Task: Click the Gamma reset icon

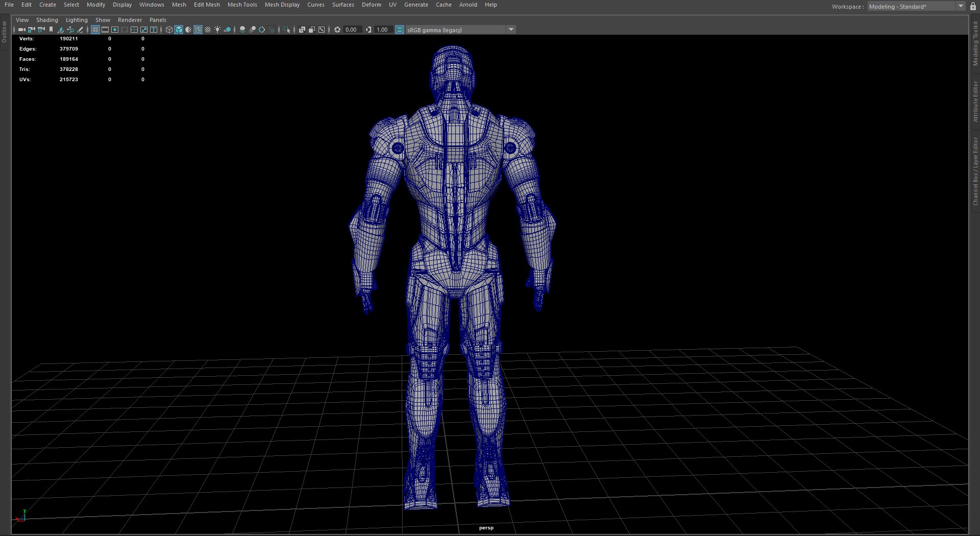Action: [x=369, y=30]
